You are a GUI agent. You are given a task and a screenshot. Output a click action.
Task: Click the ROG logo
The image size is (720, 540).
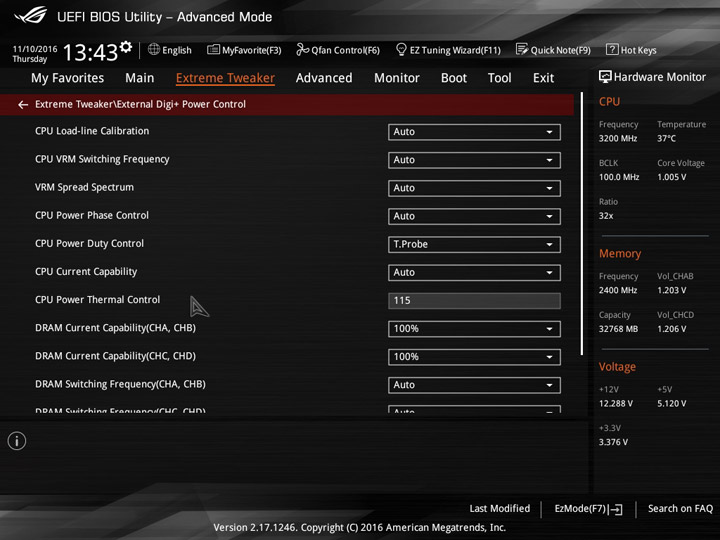coord(30,16)
